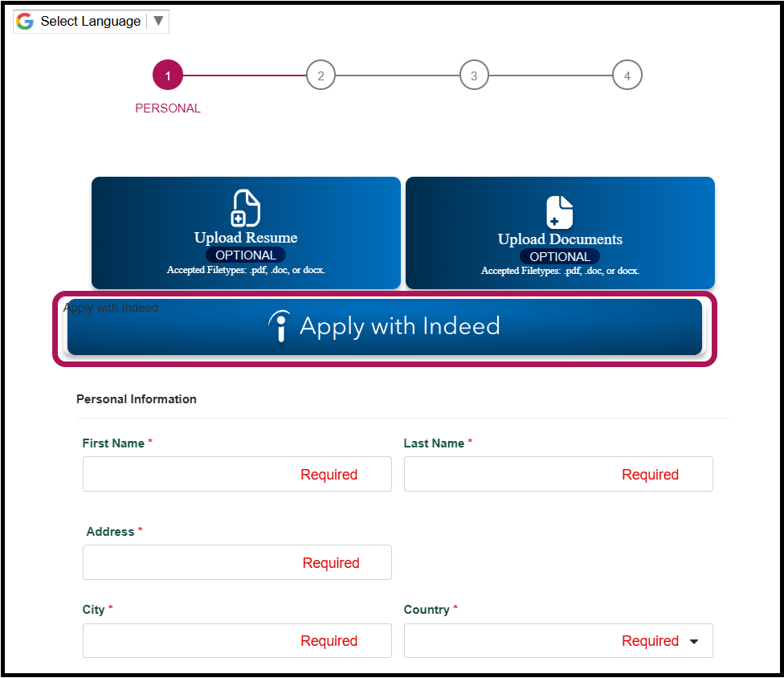The width and height of the screenshot is (784, 678).
Task: Click the Upload Resume heading
Action: coord(246,238)
